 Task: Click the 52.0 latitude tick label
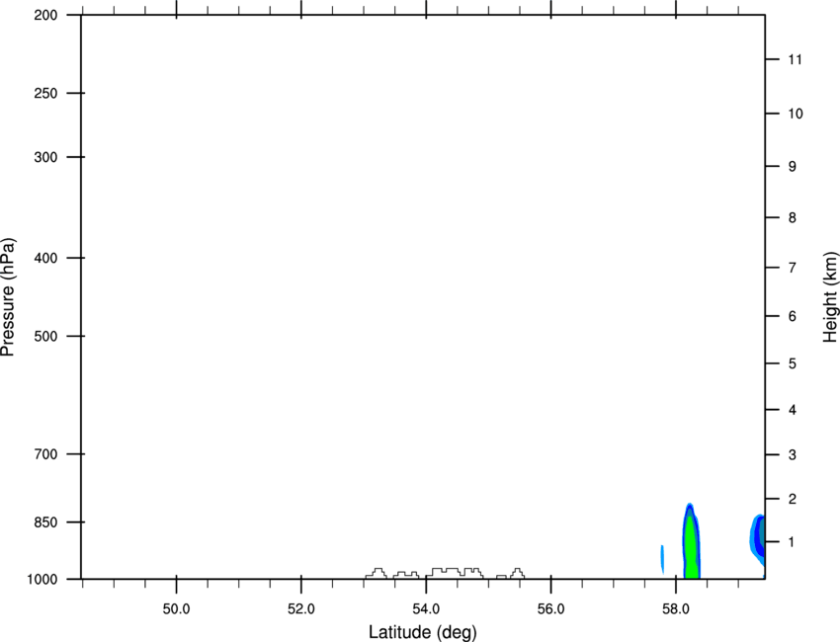(301, 609)
